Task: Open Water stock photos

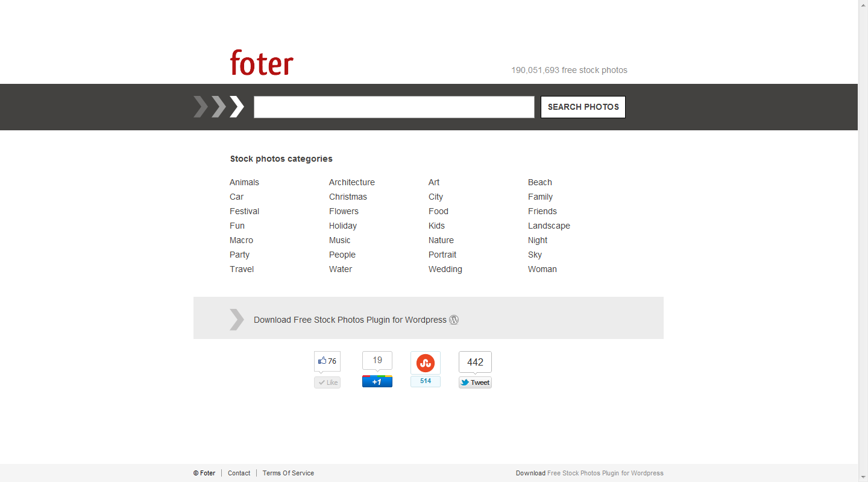Action: pyautogui.click(x=341, y=269)
